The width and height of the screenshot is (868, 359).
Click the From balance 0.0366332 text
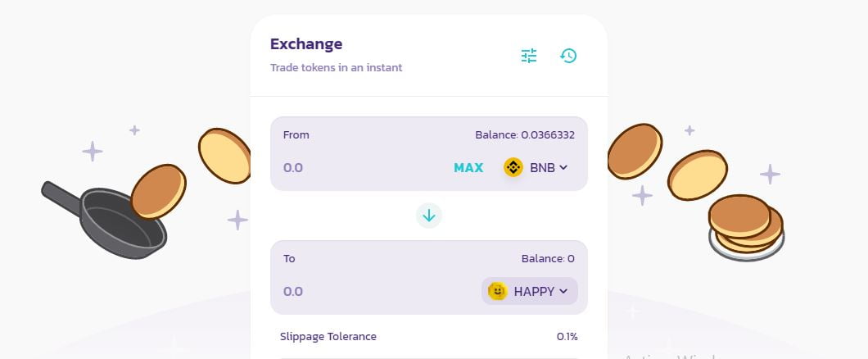coord(525,134)
